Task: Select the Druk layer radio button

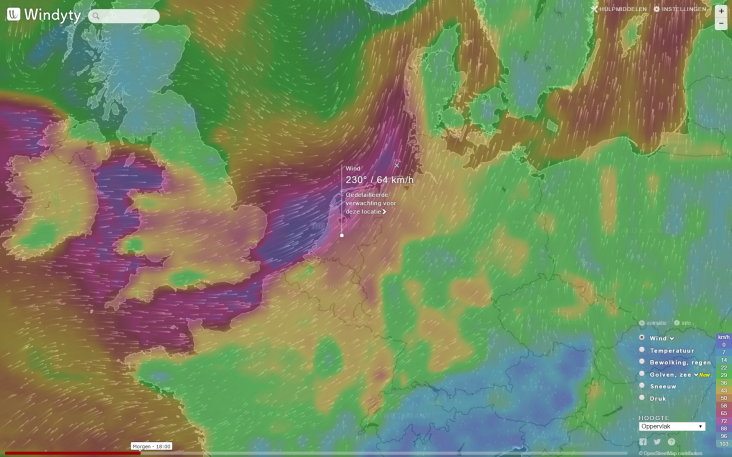Action: click(642, 397)
